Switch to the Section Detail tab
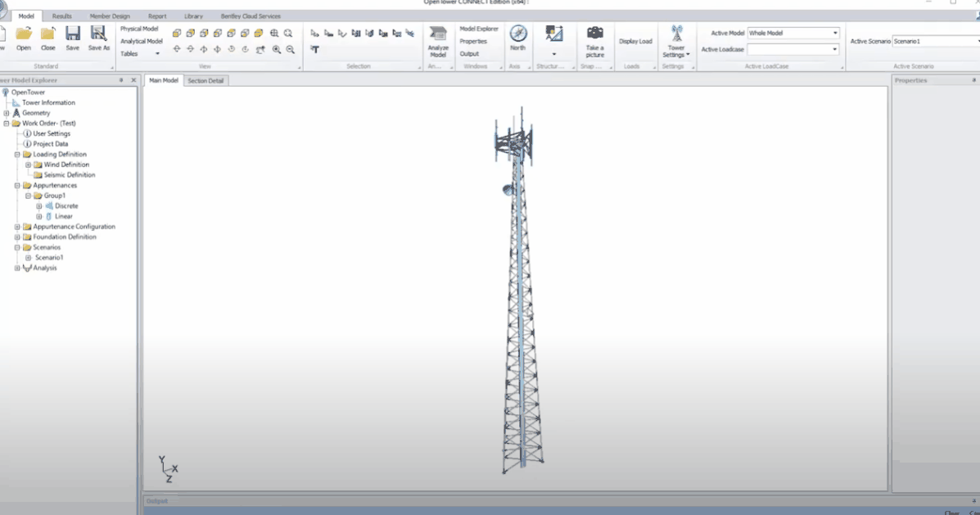 click(206, 80)
